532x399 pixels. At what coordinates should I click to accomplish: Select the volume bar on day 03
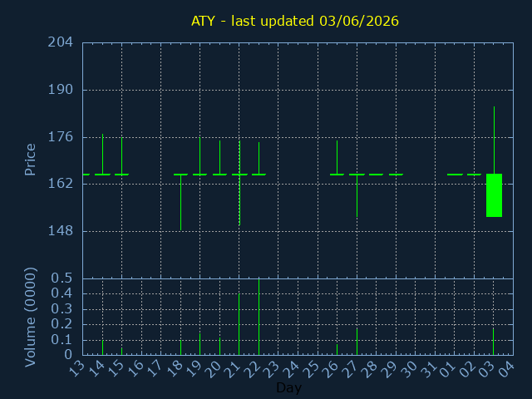pos(493,342)
